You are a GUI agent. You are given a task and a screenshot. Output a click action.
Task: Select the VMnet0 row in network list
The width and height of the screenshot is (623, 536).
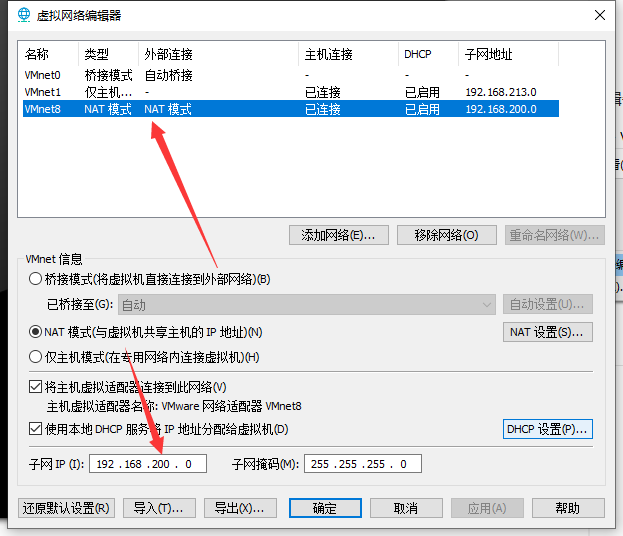click(43, 75)
